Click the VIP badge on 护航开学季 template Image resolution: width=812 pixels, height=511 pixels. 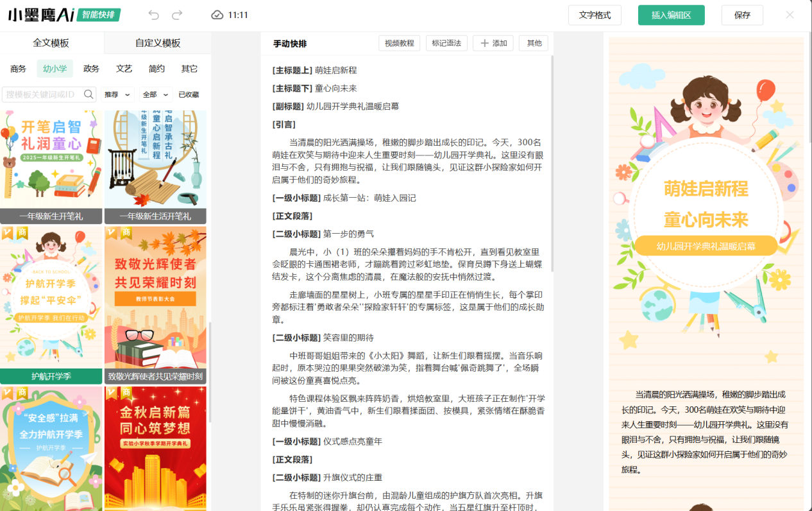pyautogui.click(x=7, y=232)
